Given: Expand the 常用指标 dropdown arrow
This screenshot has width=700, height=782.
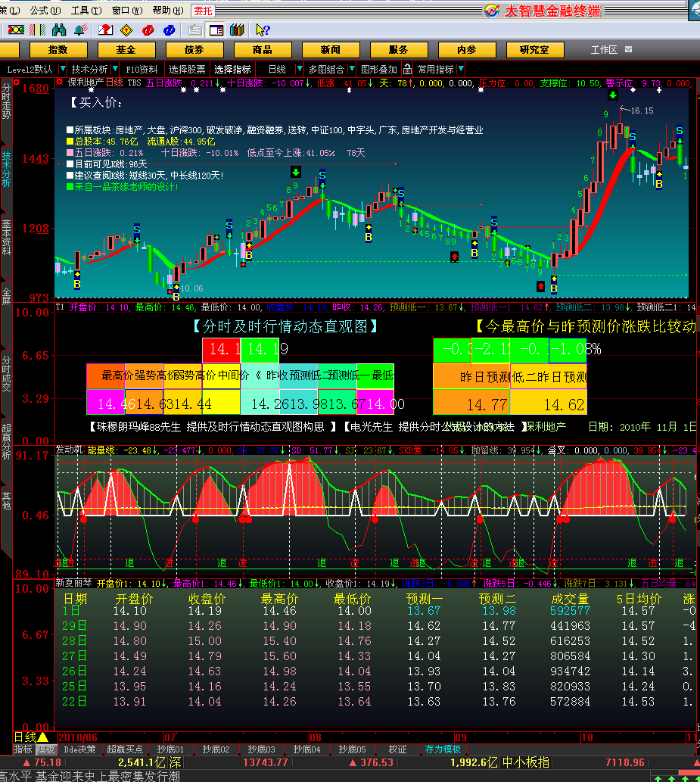Looking at the screenshot, I should pyautogui.click(x=461, y=69).
